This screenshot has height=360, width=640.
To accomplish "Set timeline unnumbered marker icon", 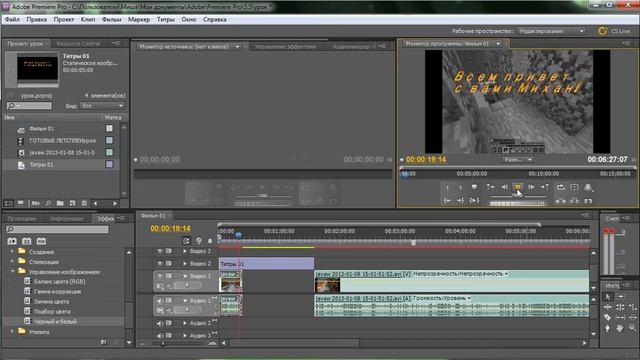I will 210,241.
